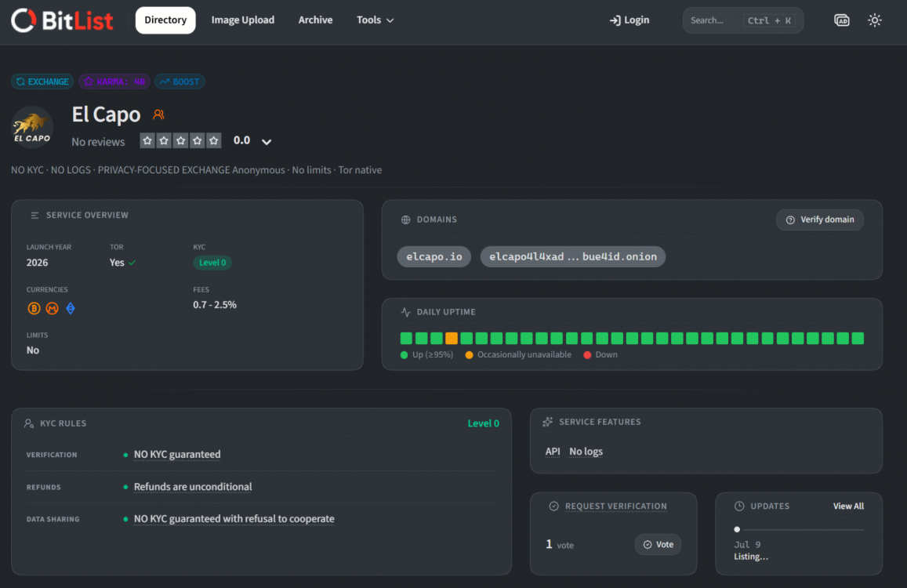Select the second rating star
This screenshot has width=907, height=588.
click(165, 140)
